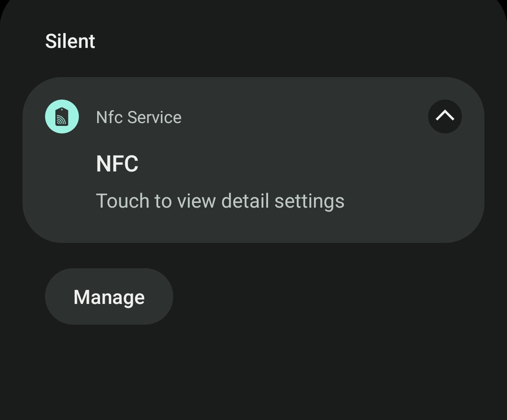Click the Manage button
Viewport: 507px width, 420px height.
click(x=109, y=297)
